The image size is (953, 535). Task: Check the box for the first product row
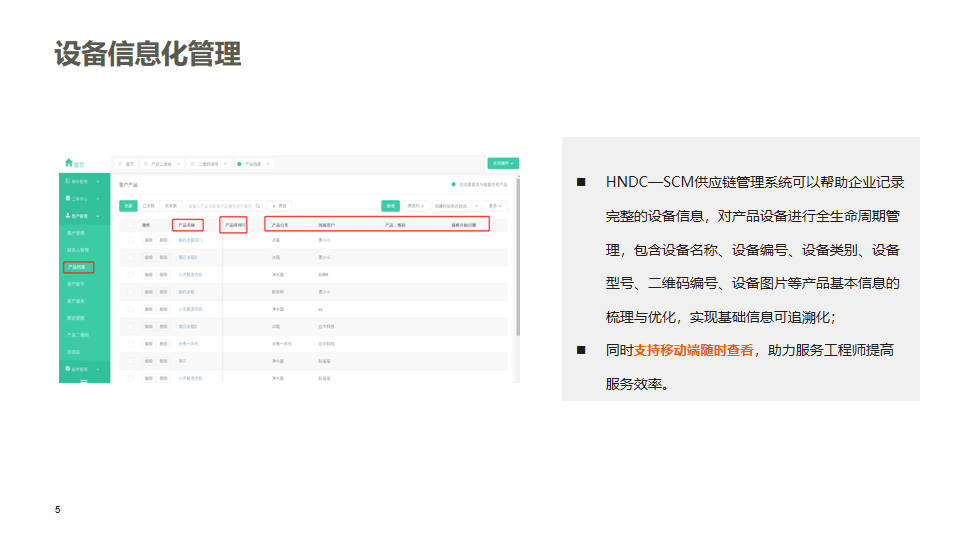coord(129,240)
